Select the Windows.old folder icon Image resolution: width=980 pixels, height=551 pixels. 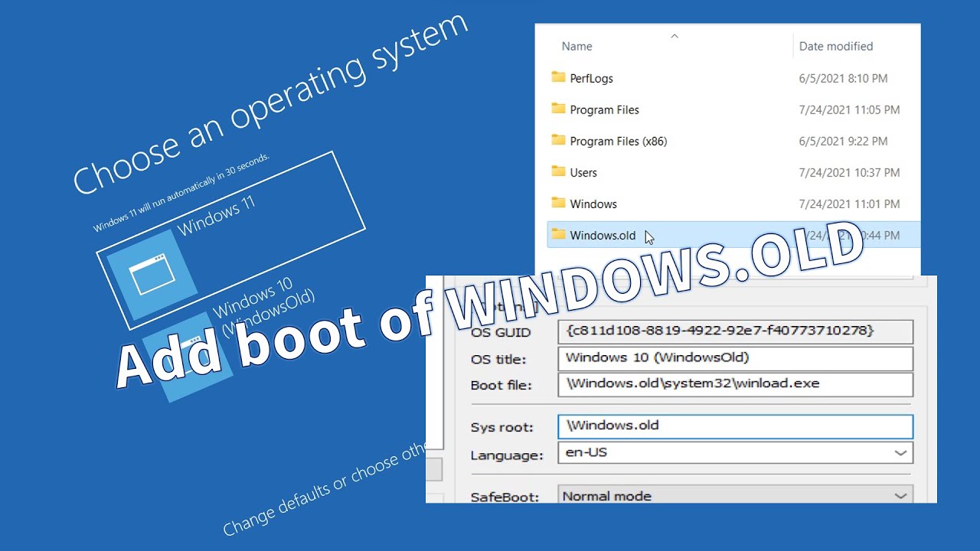click(x=558, y=234)
